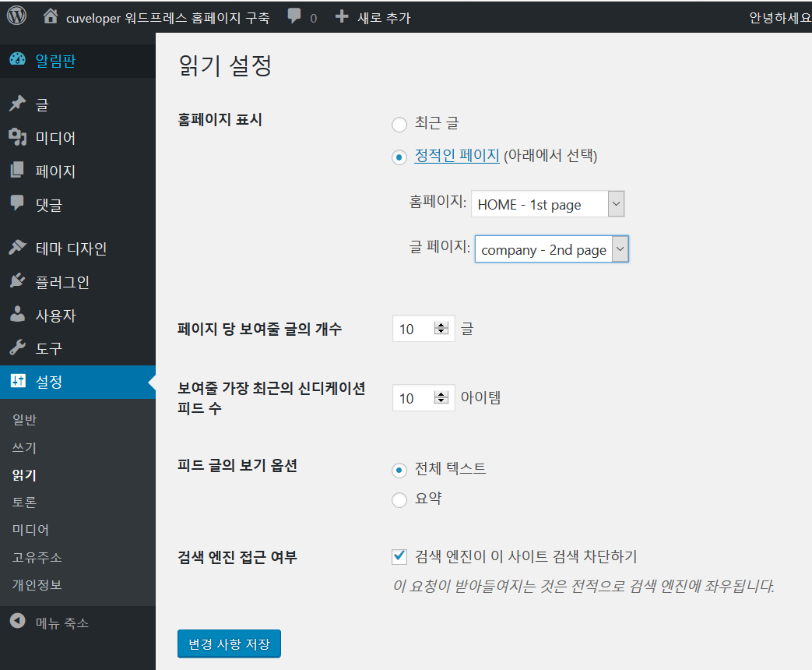Open the comments bubble icon in the admin bar
The width and height of the screenshot is (812, 670).
294,16
